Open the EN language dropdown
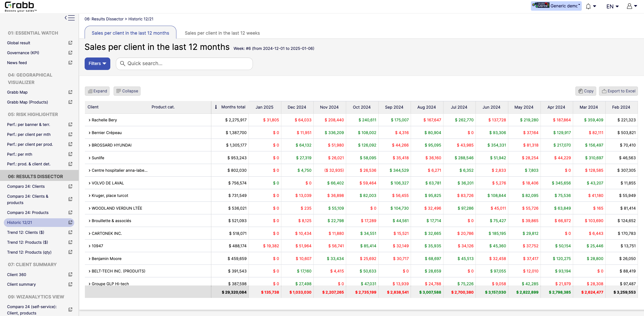The height and width of the screenshot is (316, 644). pos(612,6)
